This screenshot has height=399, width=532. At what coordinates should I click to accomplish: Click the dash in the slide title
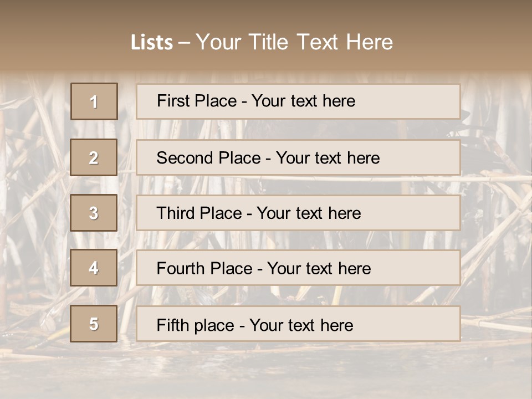tap(185, 43)
